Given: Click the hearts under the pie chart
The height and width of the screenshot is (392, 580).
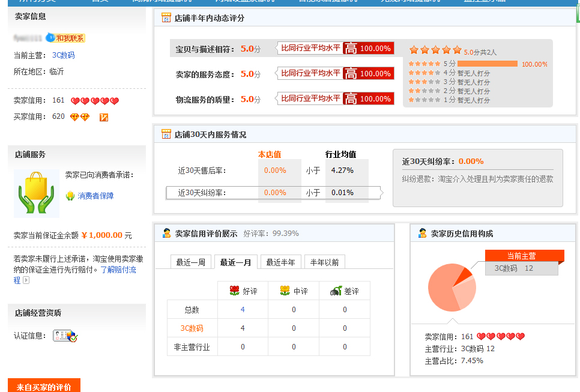Looking at the screenshot, I should (501, 337).
